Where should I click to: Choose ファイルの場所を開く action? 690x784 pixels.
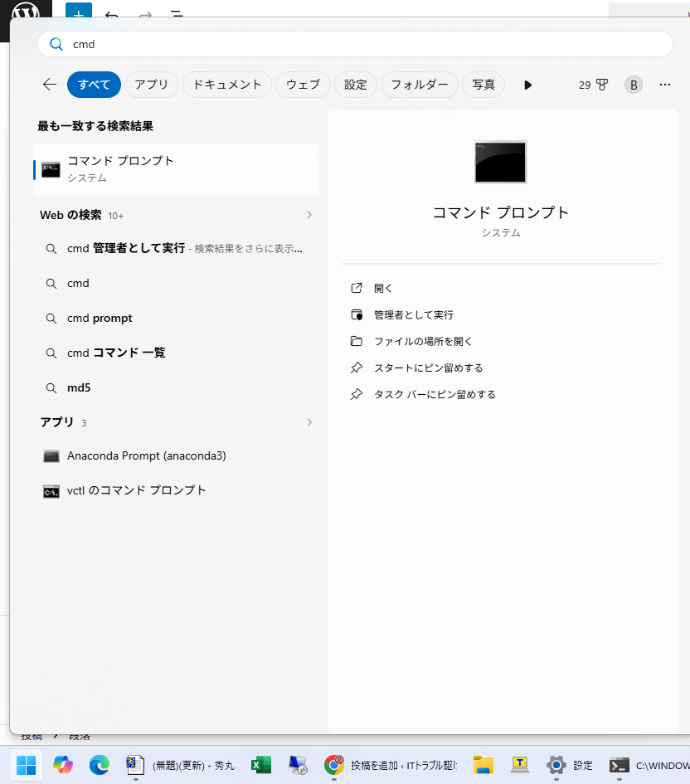tap(422, 341)
